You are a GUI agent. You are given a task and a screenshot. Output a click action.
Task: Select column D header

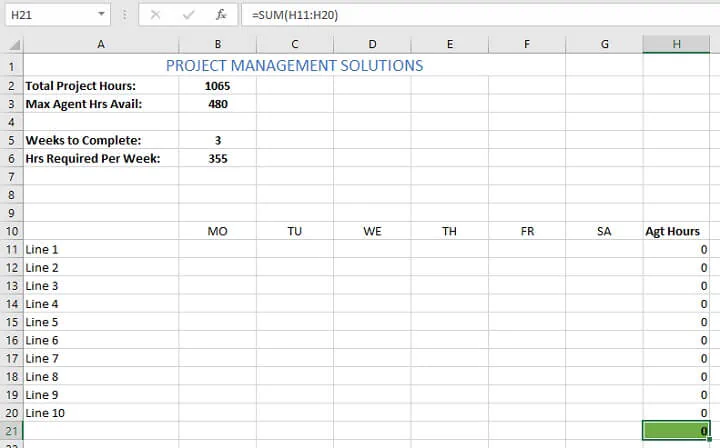[x=372, y=45]
